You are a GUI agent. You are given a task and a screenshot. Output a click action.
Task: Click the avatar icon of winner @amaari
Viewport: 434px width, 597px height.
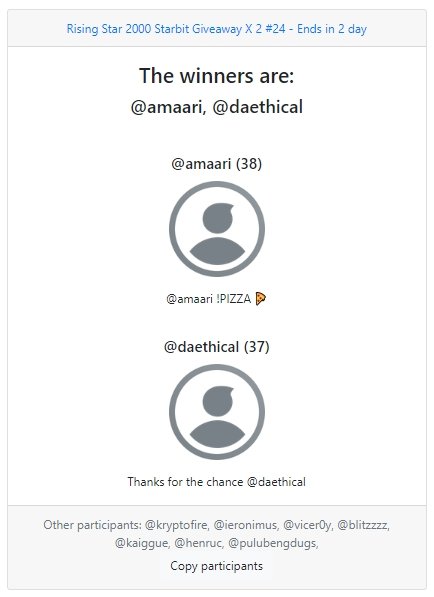pyautogui.click(x=217, y=229)
